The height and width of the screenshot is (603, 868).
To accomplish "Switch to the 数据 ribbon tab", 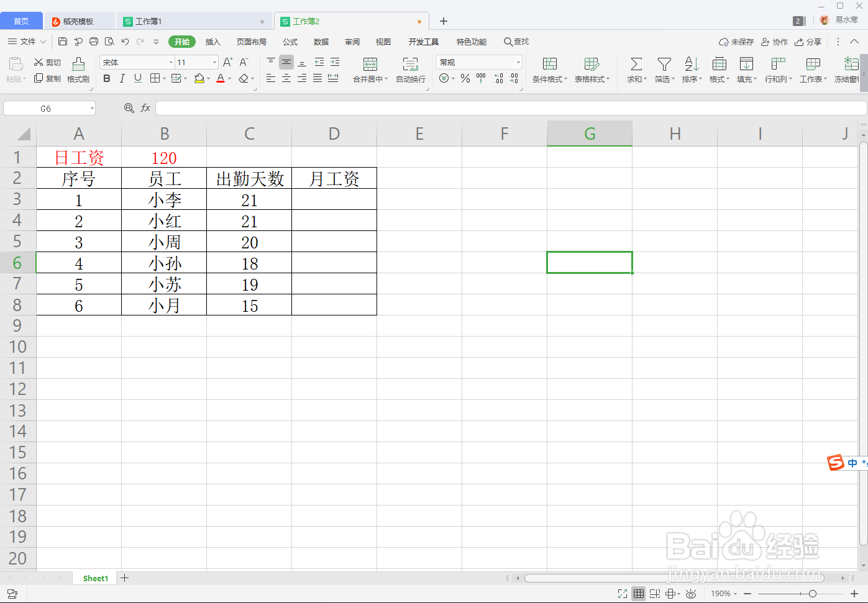I will [x=321, y=42].
